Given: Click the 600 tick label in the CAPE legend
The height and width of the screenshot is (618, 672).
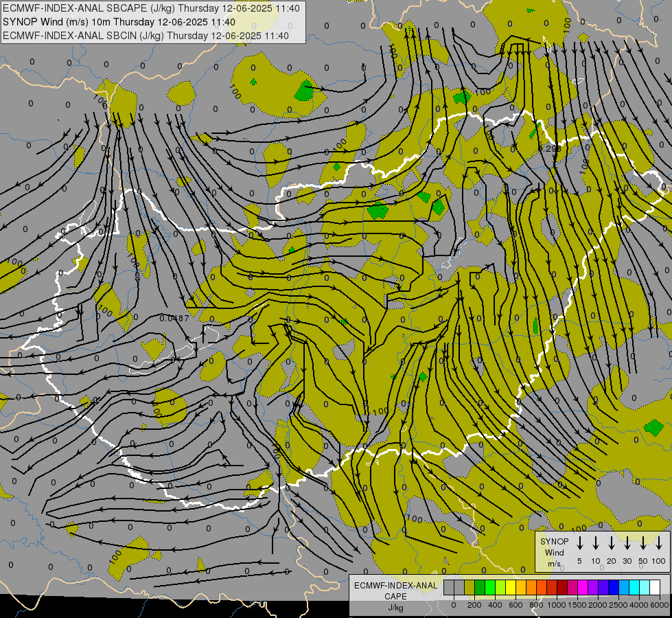Looking at the screenshot, I should pyautogui.click(x=515, y=605).
